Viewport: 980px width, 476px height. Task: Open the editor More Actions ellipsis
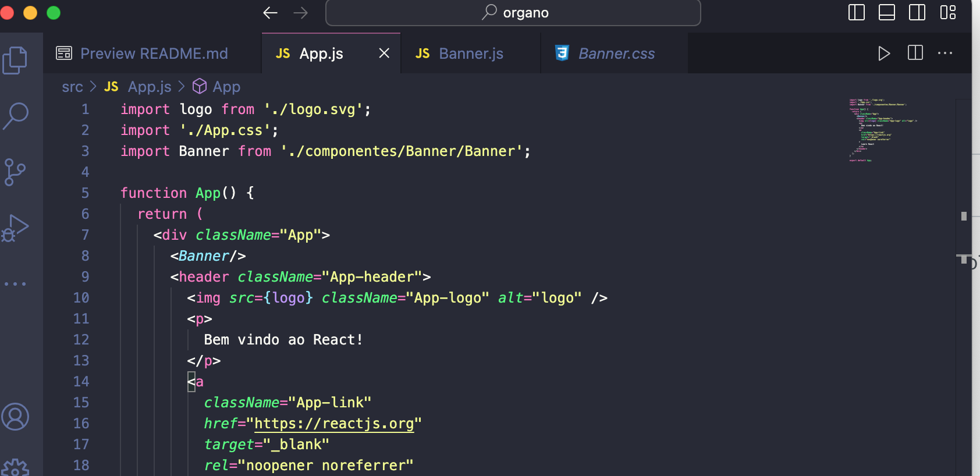(945, 53)
